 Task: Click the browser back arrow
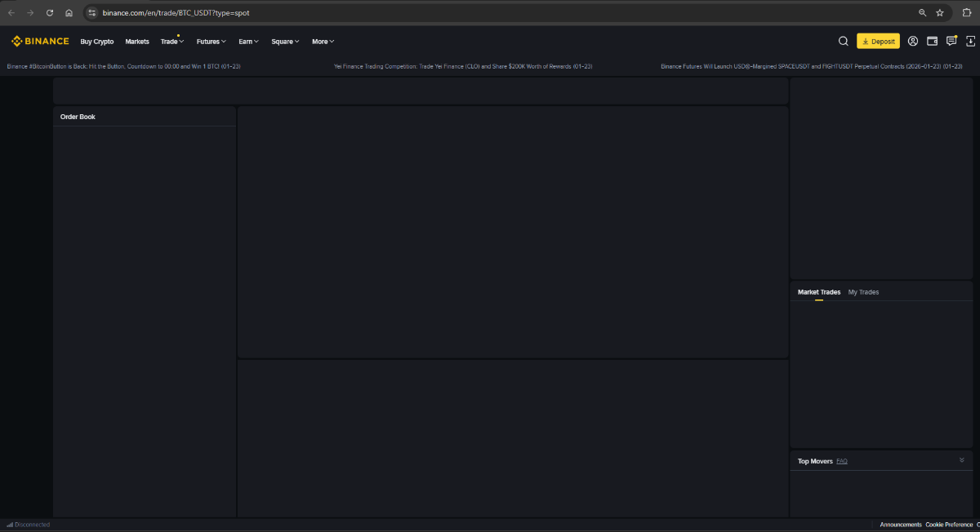[x=11, y=13]
